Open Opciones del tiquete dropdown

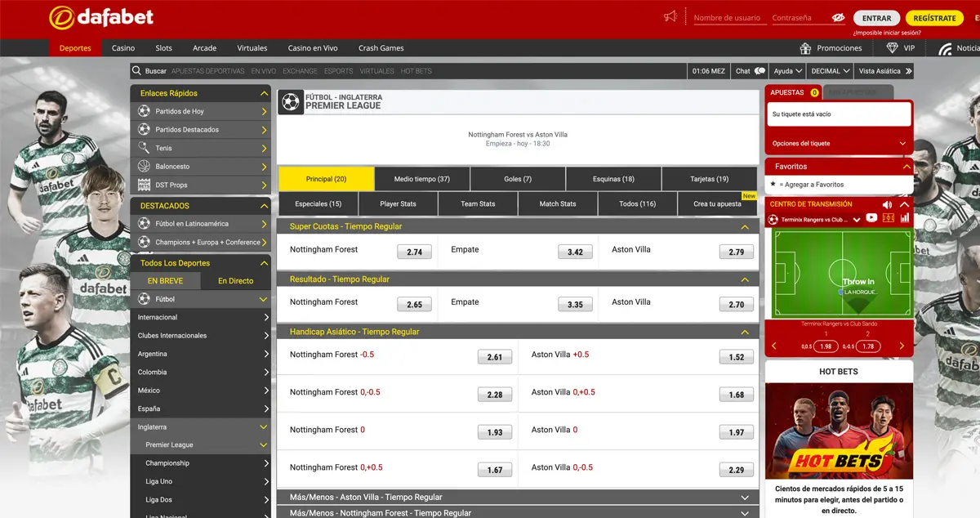[x=839, y=143]
